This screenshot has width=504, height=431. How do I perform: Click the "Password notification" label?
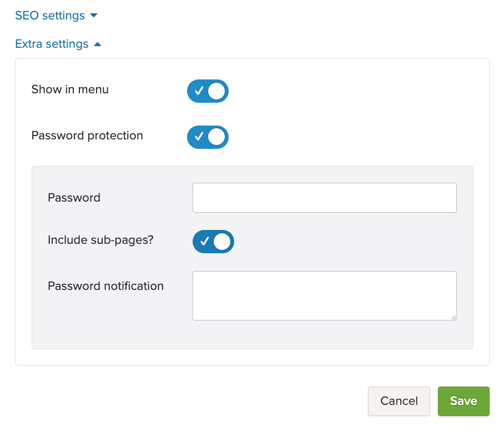105,286
